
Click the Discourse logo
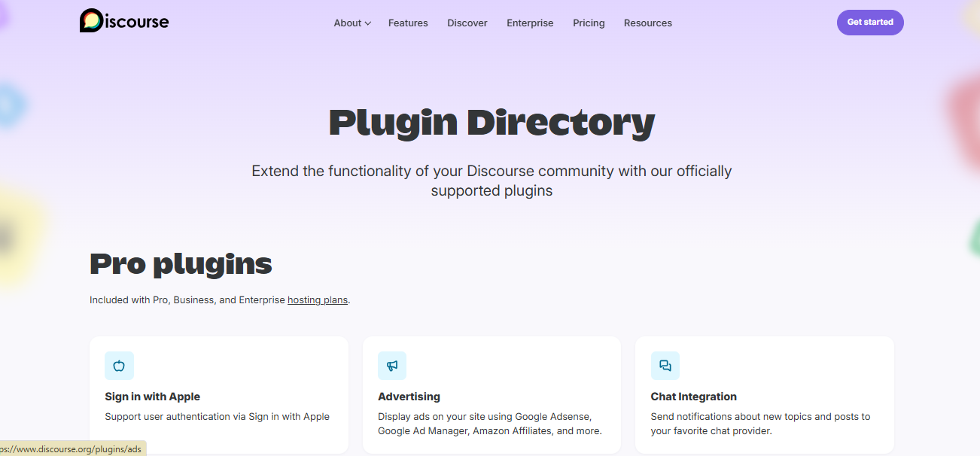tap(124, 21)
